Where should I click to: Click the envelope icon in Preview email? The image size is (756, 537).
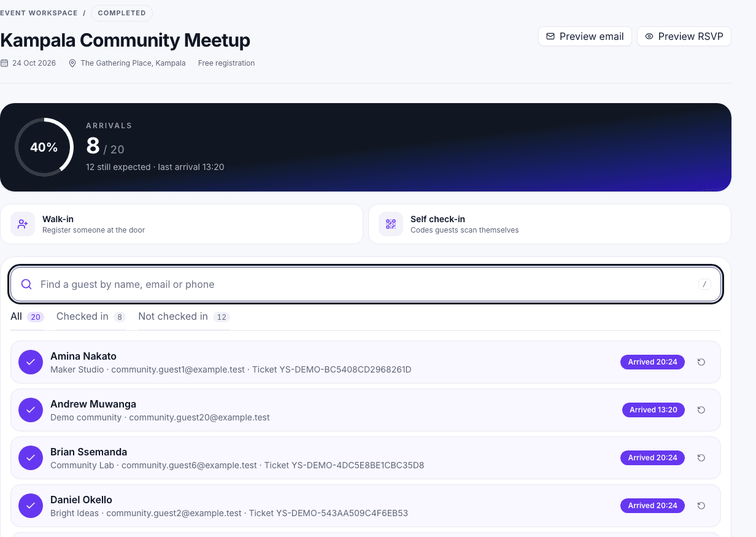pos(550,36)
